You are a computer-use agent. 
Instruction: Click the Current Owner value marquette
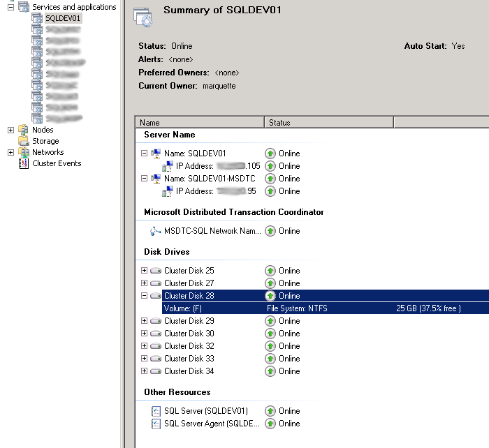[219, 86]
